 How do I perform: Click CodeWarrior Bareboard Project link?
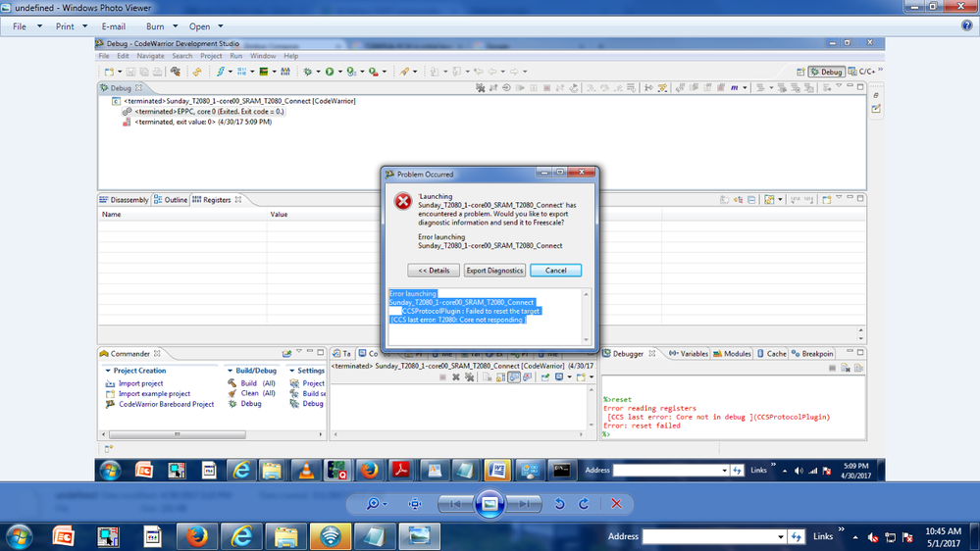click(166, 404)
